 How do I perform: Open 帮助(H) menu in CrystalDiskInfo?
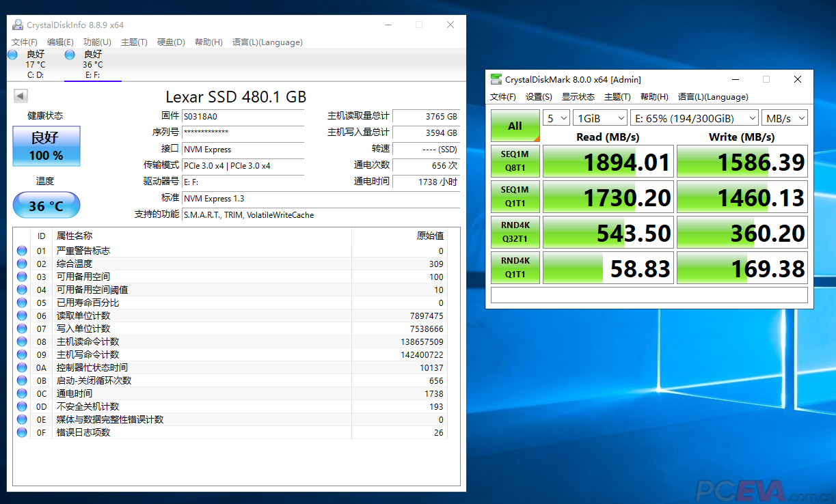(x=208, y=42)
